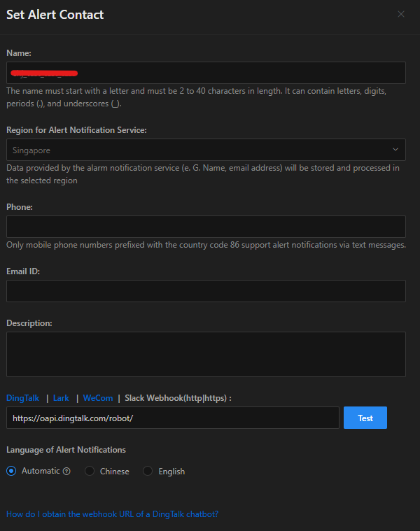
Task: Click the webhook URL input field
Action: [172, 418]
